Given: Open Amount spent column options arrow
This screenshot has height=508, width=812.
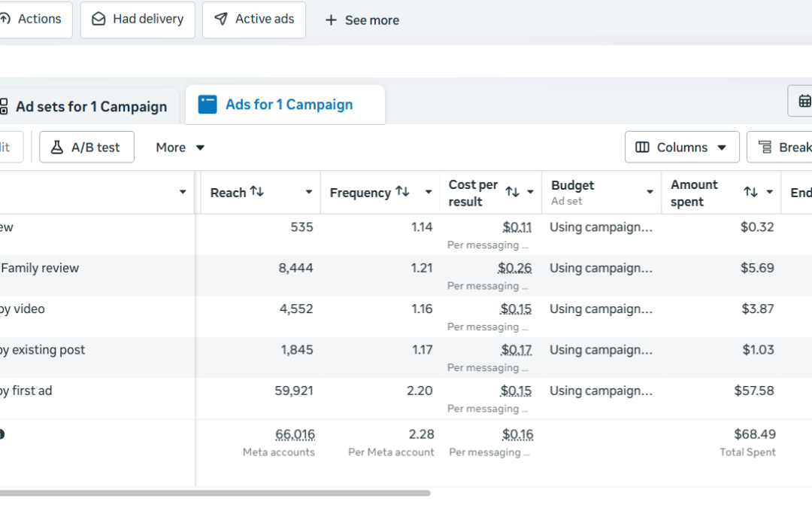Looking at the screenshot, I should click(x=770, y=192).
